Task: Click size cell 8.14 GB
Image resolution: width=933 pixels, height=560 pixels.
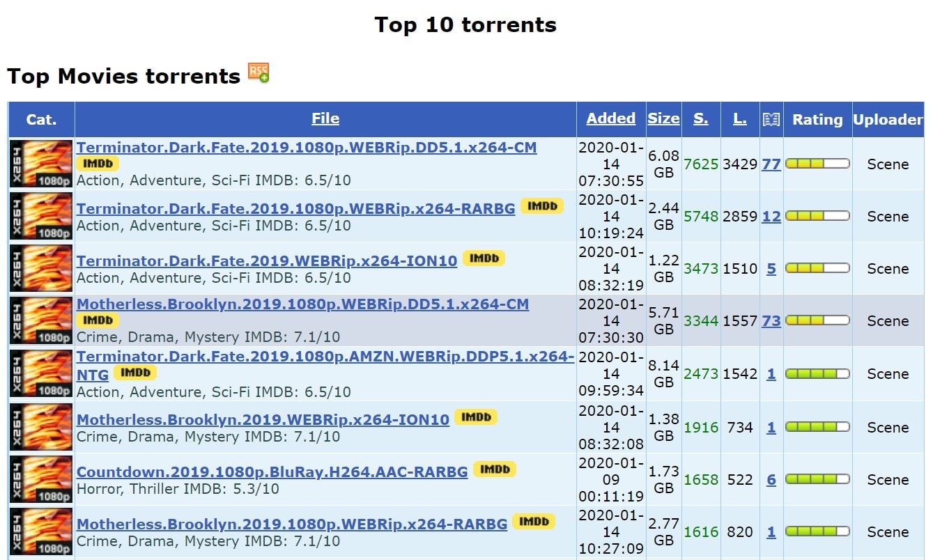Action: (x=663, y=373)
